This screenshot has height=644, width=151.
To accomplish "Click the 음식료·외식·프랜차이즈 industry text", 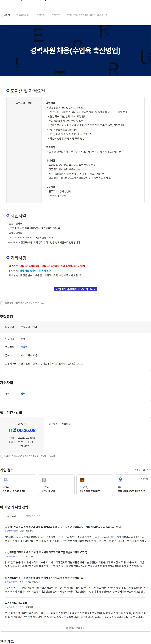I will click(90, 491).
